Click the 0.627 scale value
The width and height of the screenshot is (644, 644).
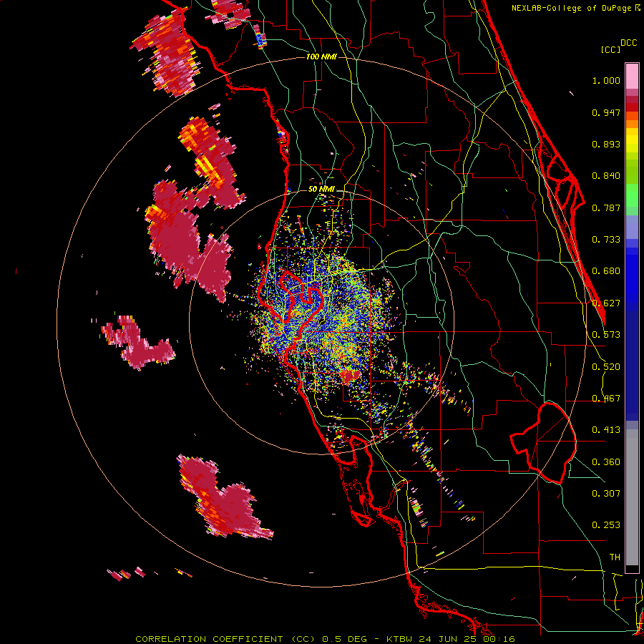tap(606, 303)
